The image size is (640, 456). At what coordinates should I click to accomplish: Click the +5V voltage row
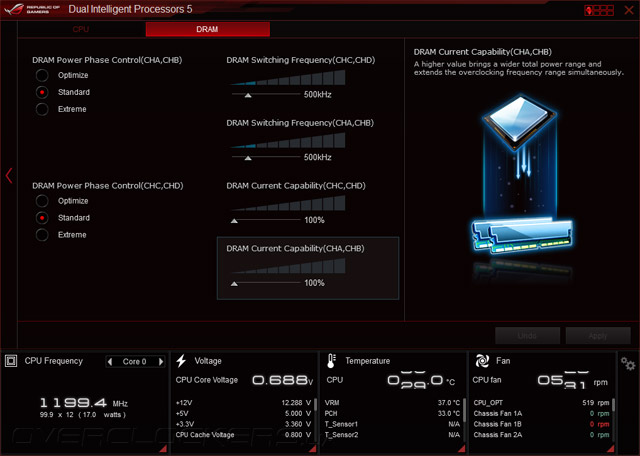243,414
